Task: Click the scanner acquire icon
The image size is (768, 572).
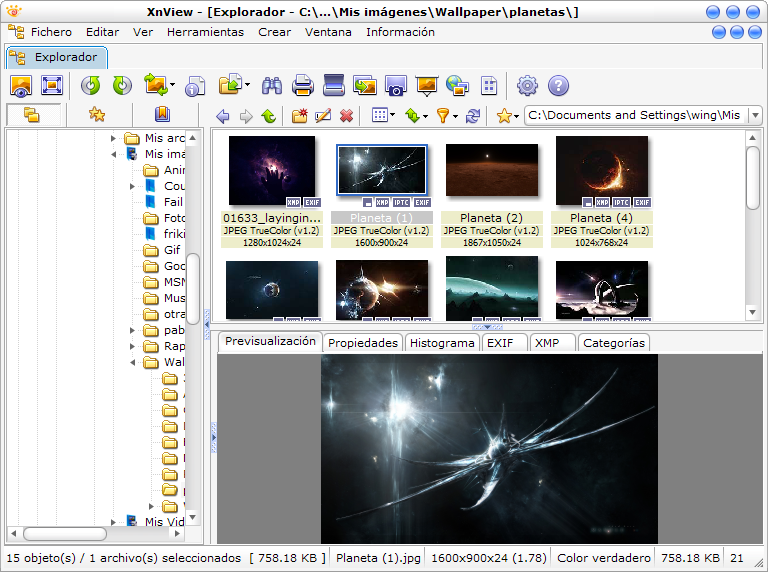Action: click(x=334, y=86)
